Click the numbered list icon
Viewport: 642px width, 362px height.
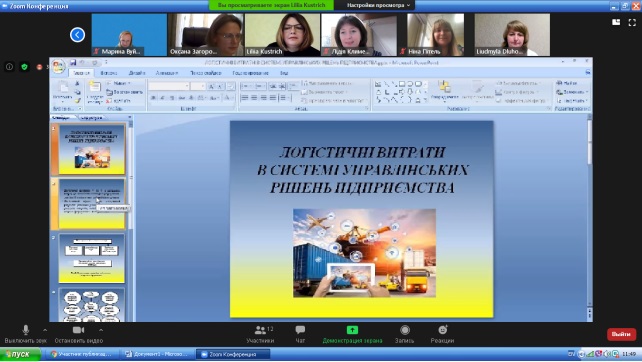point(260,86)
